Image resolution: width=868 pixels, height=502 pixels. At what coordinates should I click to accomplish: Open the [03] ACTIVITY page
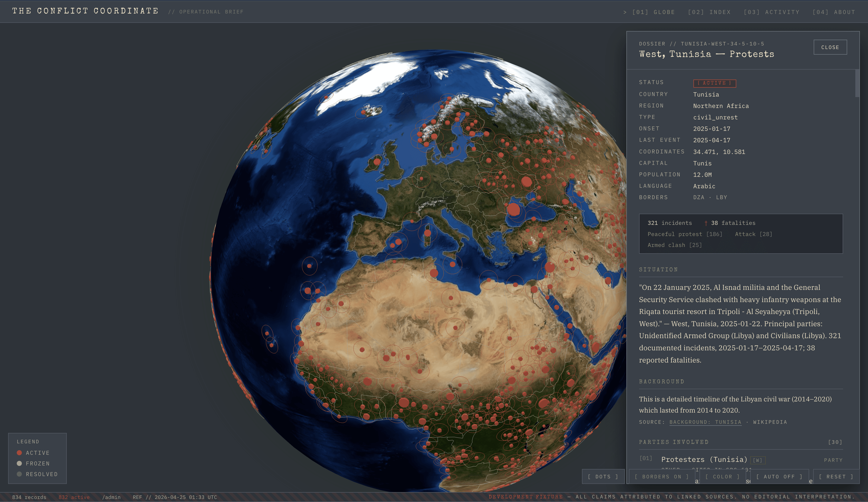point(771,12)
